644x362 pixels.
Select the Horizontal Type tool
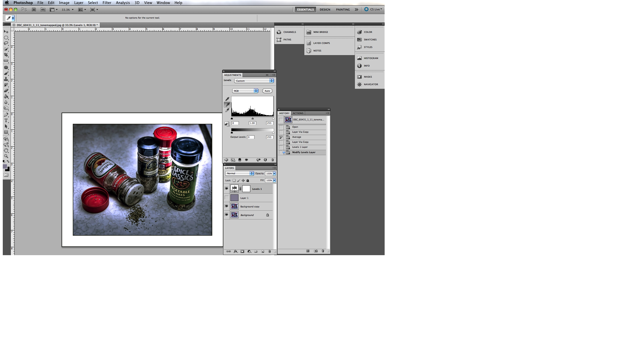(6, 120)
